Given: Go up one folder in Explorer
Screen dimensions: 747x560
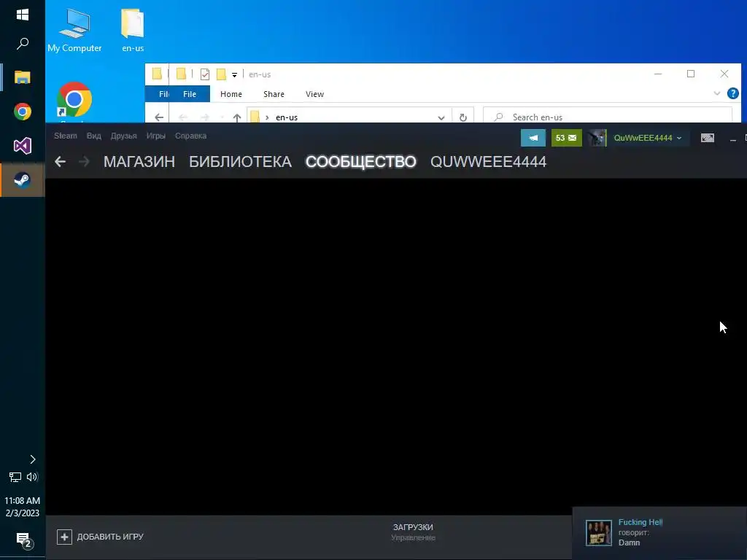Looking at the screenshot, I should click(237, 117).
